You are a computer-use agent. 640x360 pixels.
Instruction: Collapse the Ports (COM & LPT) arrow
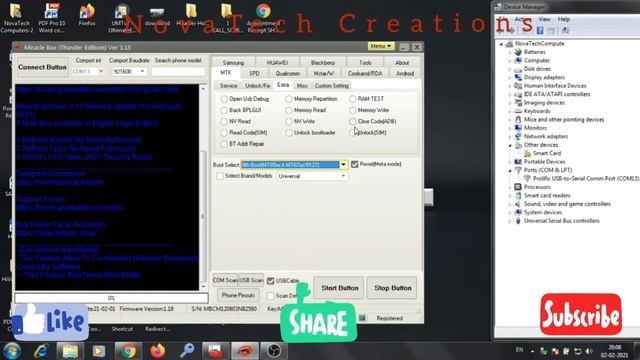[x=510, y=170]
